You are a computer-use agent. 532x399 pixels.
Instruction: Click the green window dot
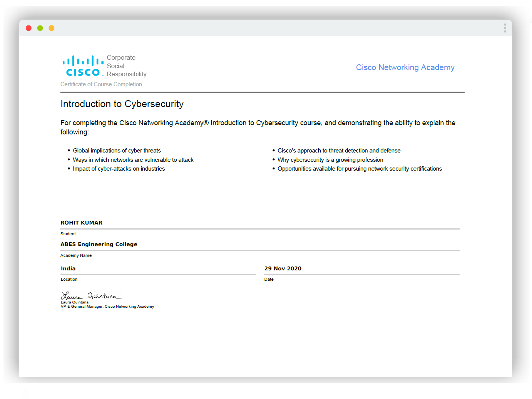click(x=40, y=28)
